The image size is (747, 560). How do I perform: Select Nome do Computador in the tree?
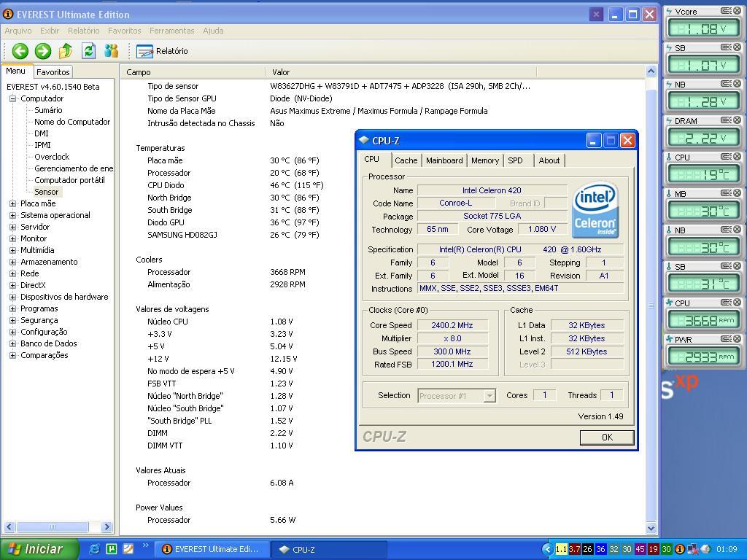[x=72, y=122]
